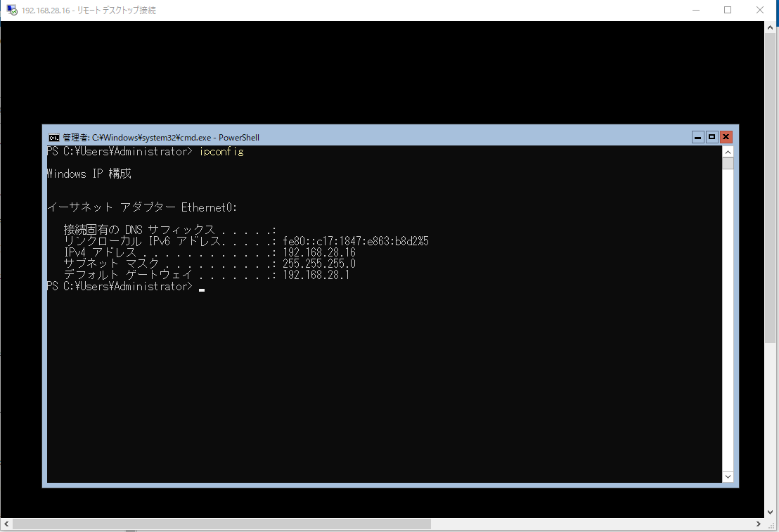
Task: Click the 'デフォルト ゲートウェイ' label
Action: tap(128, 275)
